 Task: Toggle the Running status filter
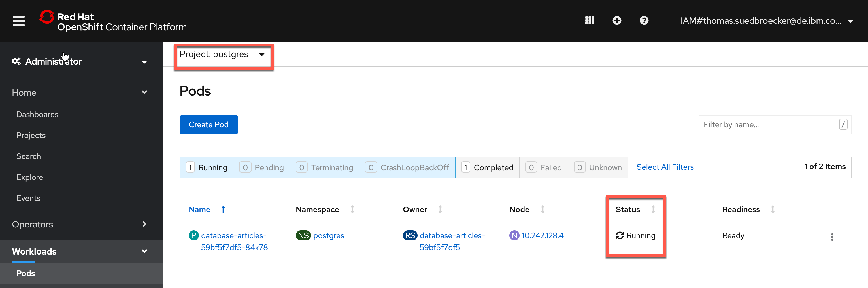pyautogui.click(x=207, y=167)
